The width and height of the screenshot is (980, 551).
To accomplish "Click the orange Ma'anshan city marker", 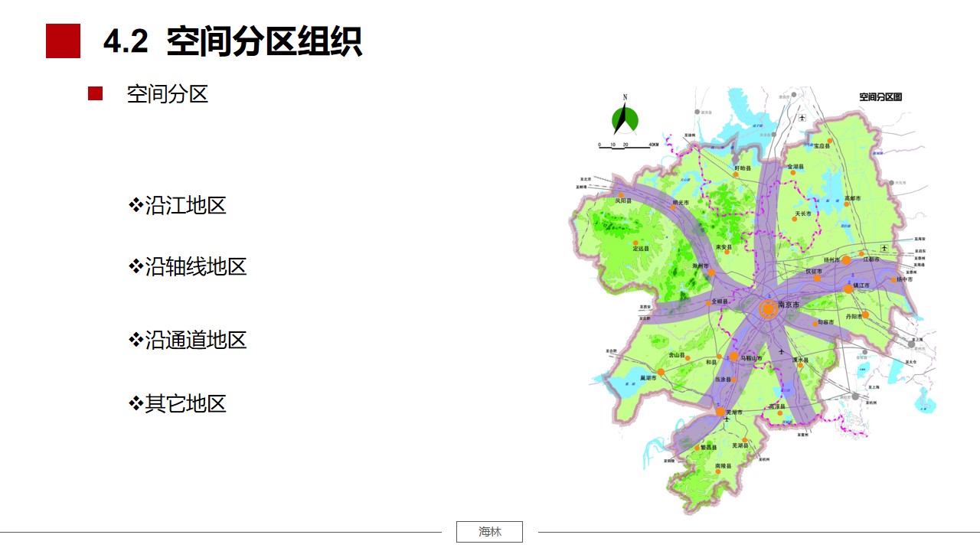I will coord(733,357).
